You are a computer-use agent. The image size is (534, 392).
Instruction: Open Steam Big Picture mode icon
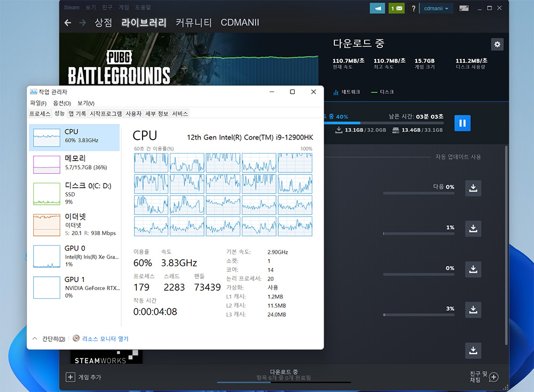point(464,8)
